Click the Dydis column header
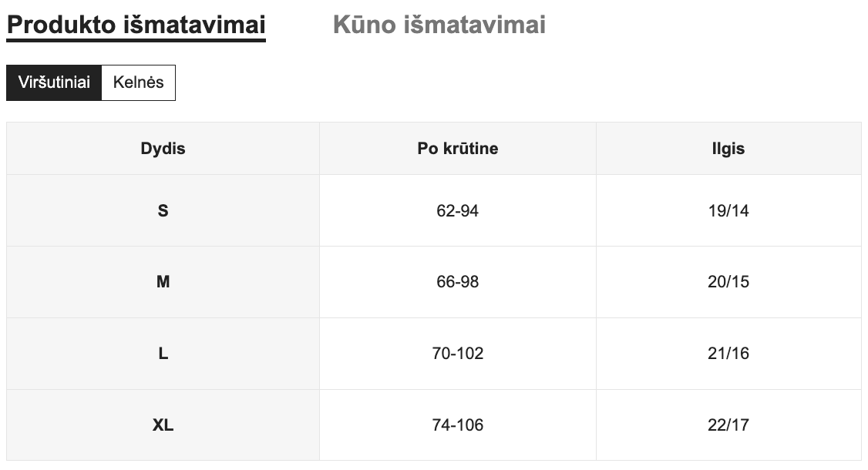This screenshot has width=868, height=470. pyautogui.click(x=163, y=149)
